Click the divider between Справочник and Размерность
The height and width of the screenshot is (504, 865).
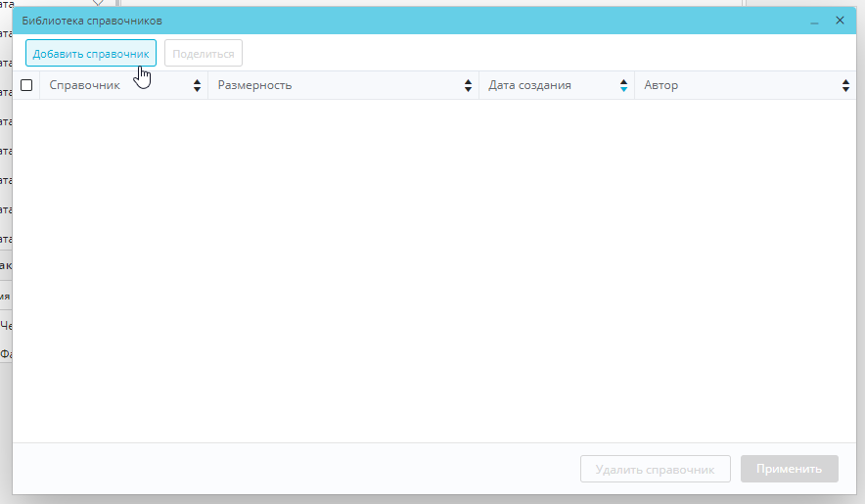[x=208, y=86]
